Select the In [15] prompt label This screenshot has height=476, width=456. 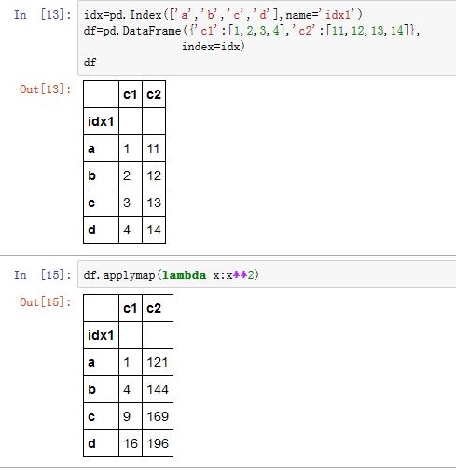(x=43, y=274)
